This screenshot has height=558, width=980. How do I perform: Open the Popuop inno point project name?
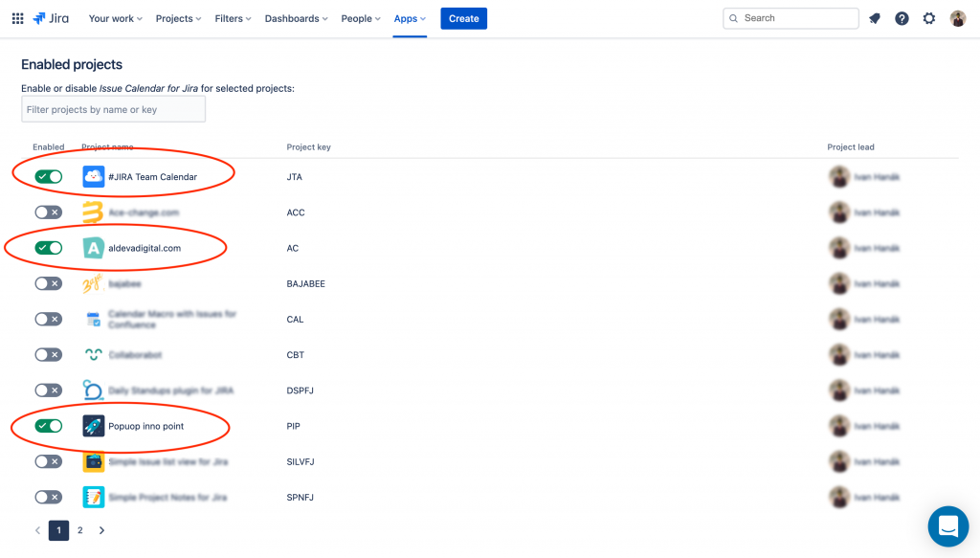(x=146, y=426)
